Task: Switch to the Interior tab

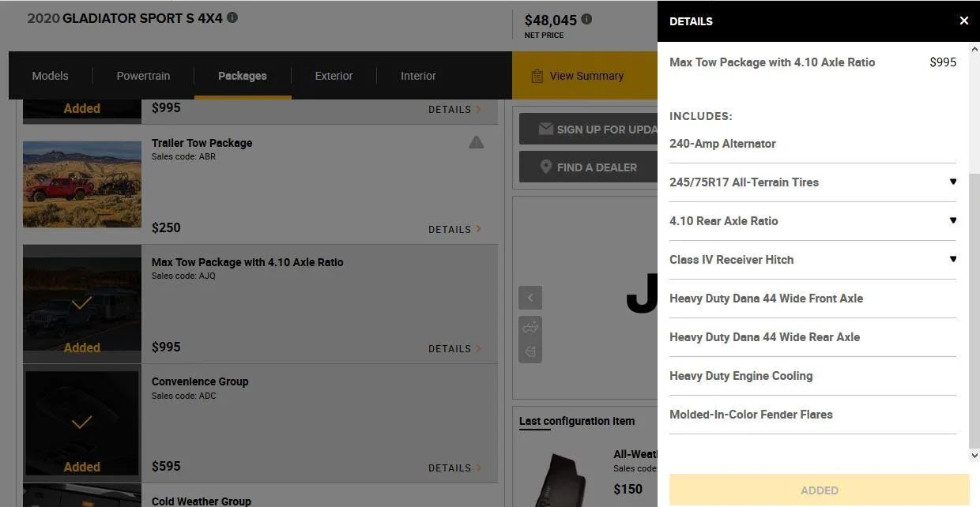Action: (418, 76)
